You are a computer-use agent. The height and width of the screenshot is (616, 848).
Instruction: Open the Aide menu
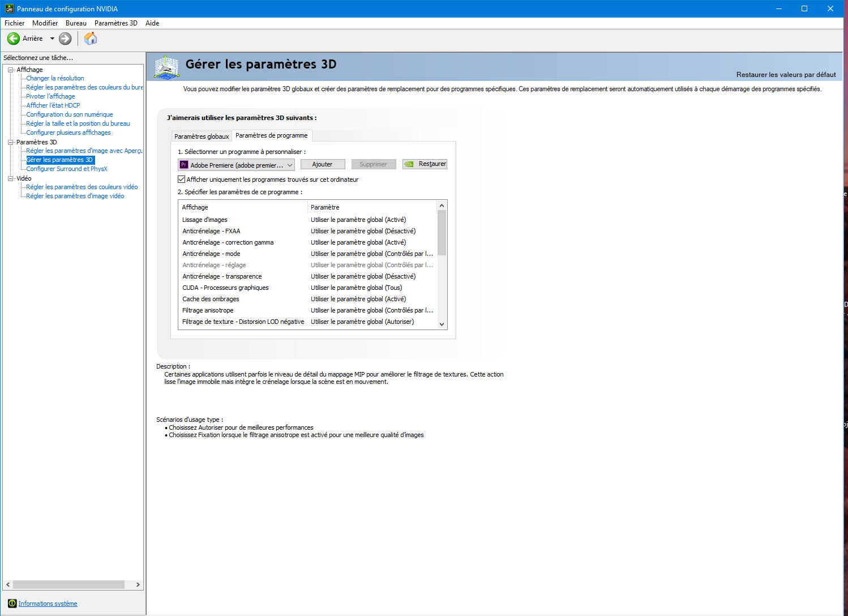[152, 23]
